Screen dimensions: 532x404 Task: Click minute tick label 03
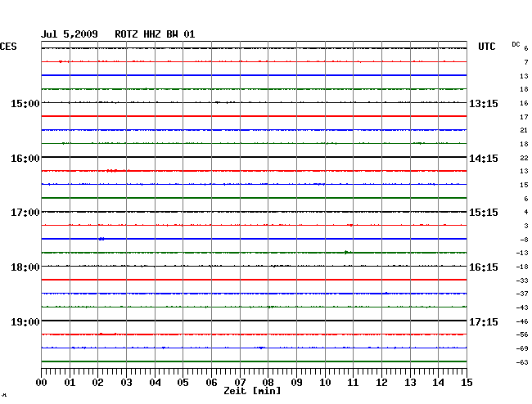[126, 382]
